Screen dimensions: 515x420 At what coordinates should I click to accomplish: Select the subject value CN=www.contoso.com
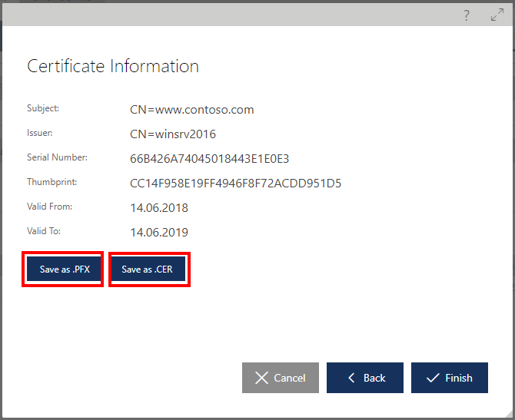pos(192,110)
